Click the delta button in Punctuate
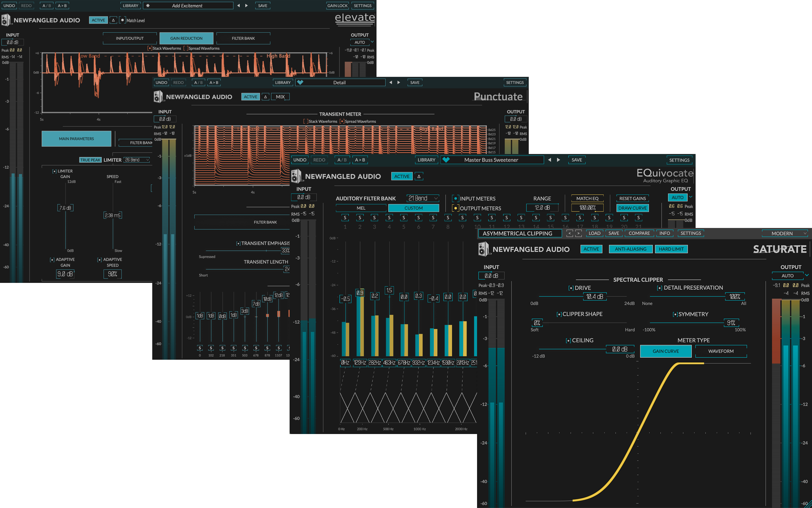812x508 pixels. click(x=265, y=97)
